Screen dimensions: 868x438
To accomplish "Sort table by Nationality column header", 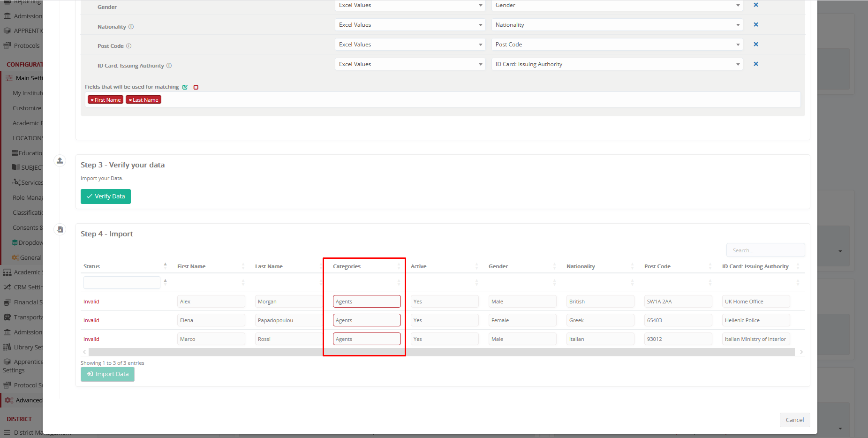I will point(581,266).
